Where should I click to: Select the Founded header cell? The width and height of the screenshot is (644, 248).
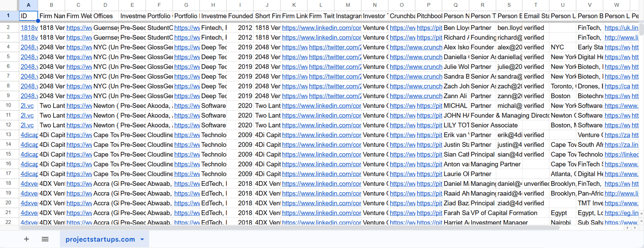(240, 16)
